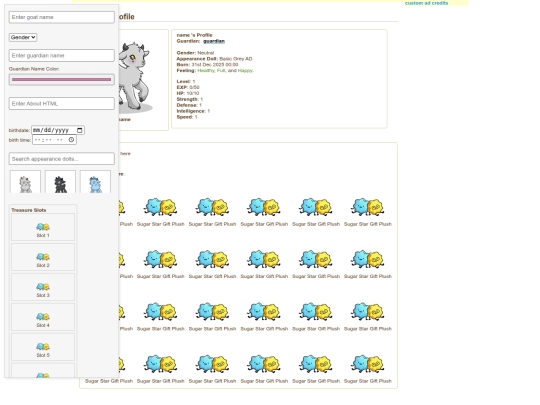Focus the Enter guardian name field
This screenshot has height=405, width=540.
click(62, 55)
